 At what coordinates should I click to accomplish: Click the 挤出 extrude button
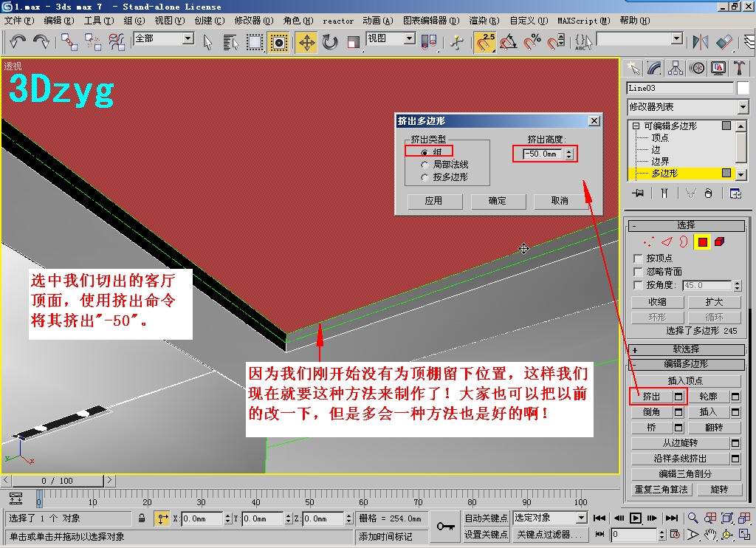(651, 397)
